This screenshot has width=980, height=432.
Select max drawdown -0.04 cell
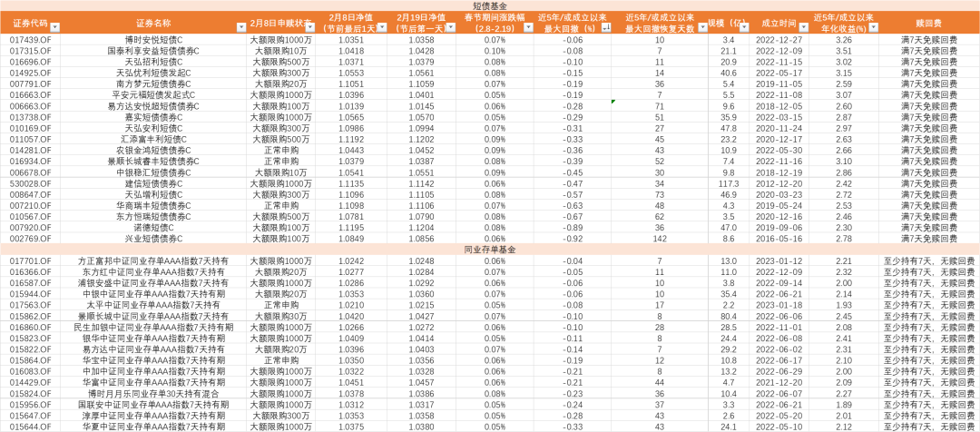572,260
